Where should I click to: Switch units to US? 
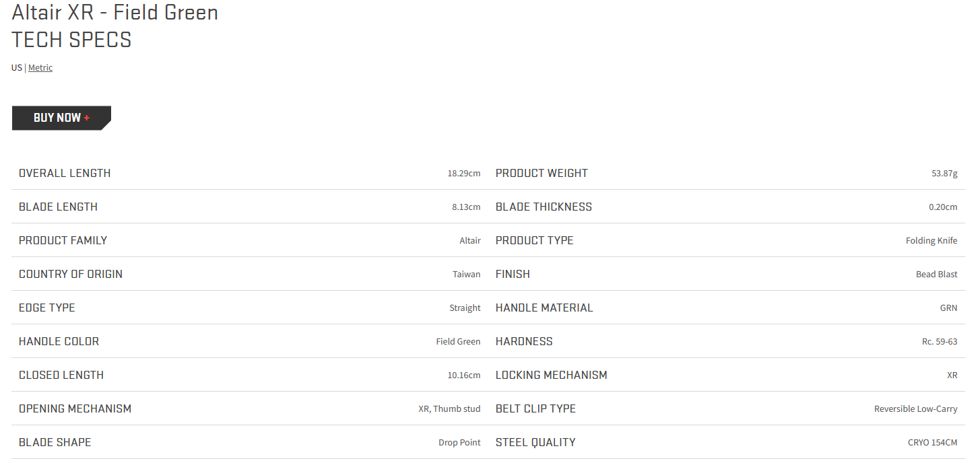(17, 67)
